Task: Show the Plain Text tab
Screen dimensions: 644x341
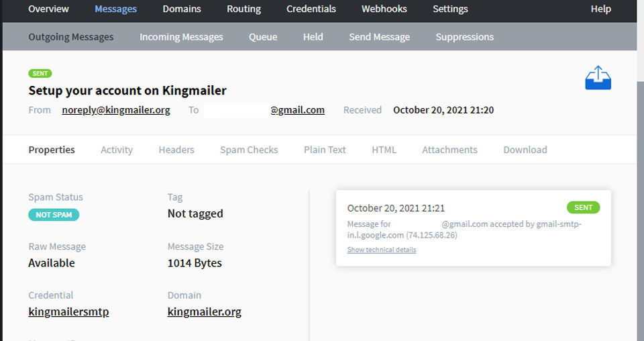Action: click(325, 150)
